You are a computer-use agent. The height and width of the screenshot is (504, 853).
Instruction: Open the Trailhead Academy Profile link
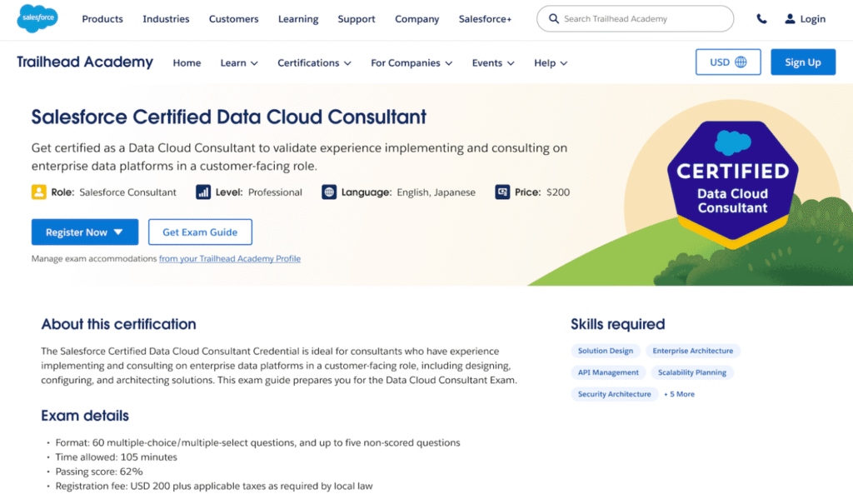[x=229, y=258]
